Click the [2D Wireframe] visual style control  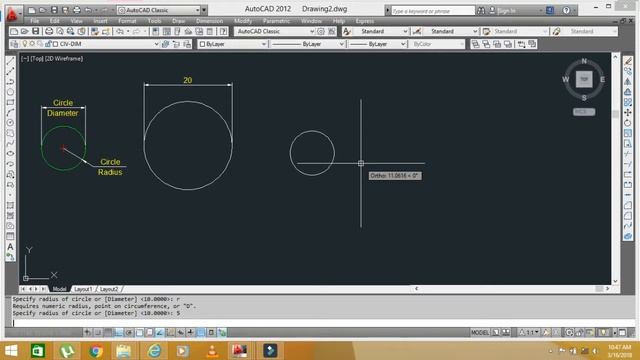[x=64, y=59]
